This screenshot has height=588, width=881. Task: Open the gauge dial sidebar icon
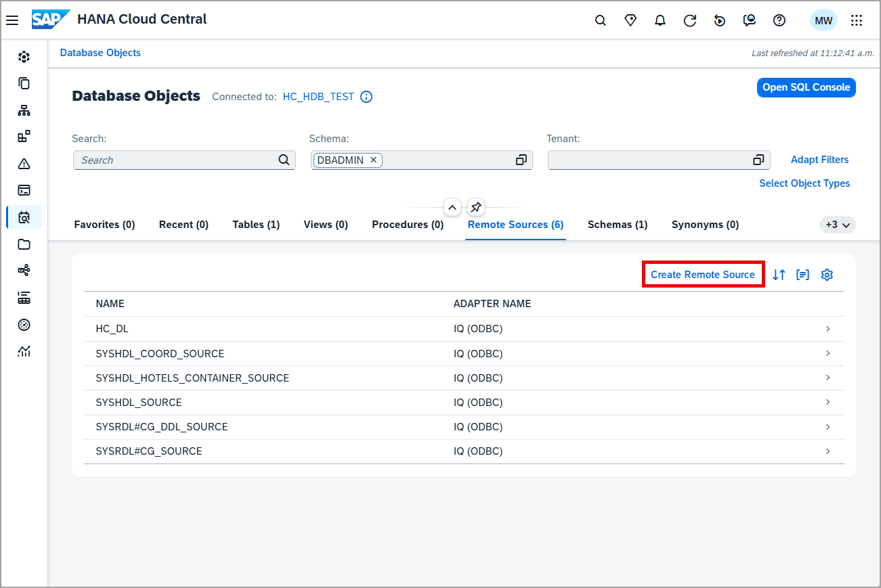[24, 325]
